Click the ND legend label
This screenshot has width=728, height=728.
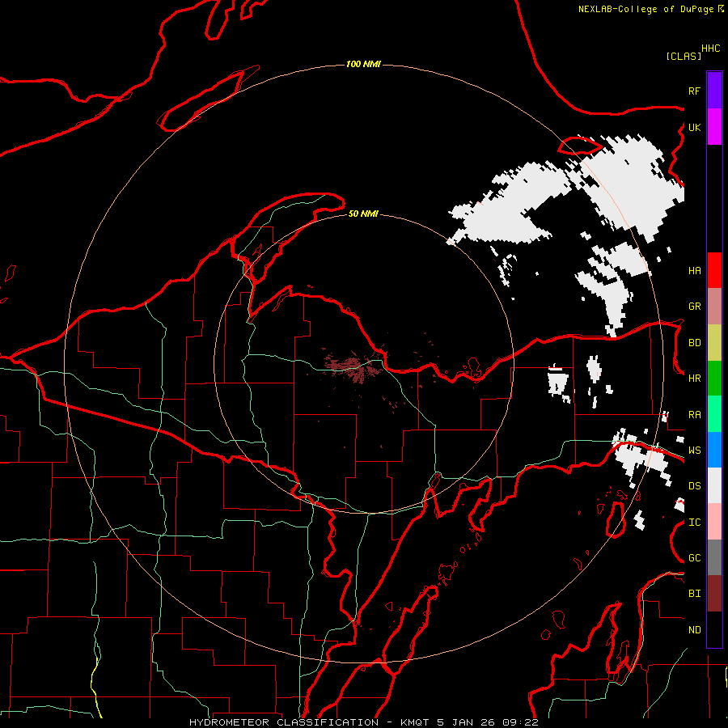(x=695, y=630)
